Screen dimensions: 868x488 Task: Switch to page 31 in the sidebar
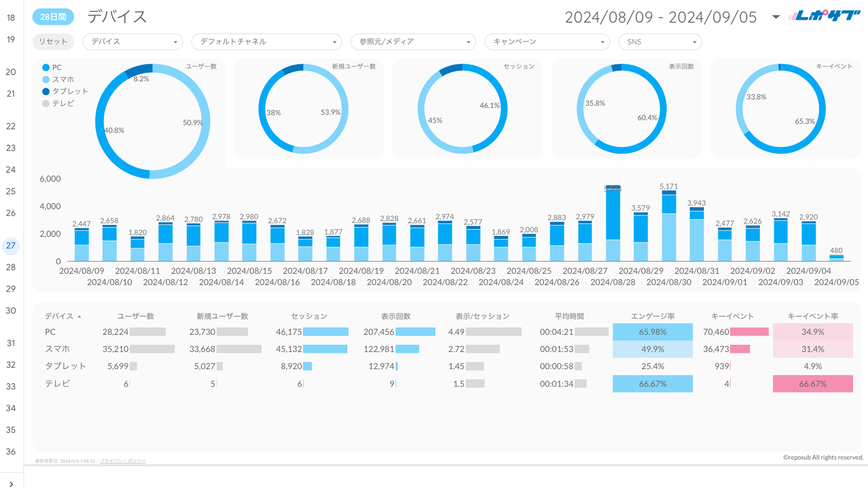pos(11,343)
